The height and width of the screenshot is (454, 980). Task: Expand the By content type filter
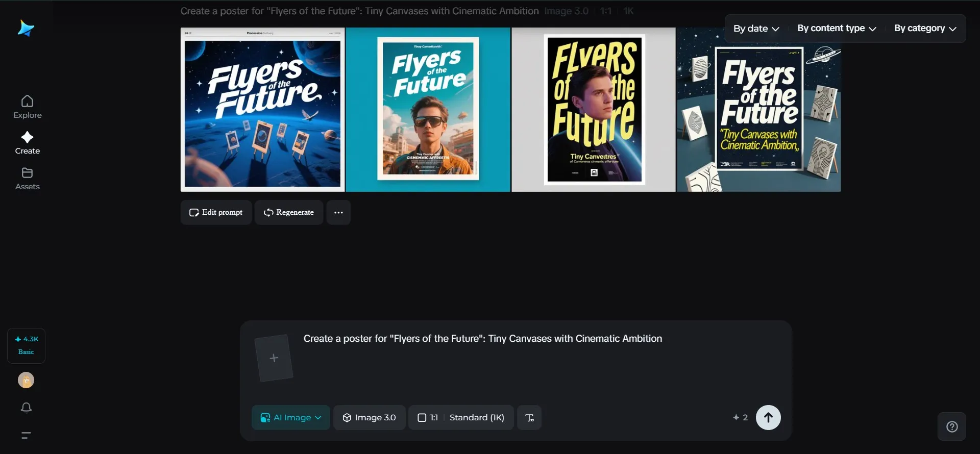(837, 29)
